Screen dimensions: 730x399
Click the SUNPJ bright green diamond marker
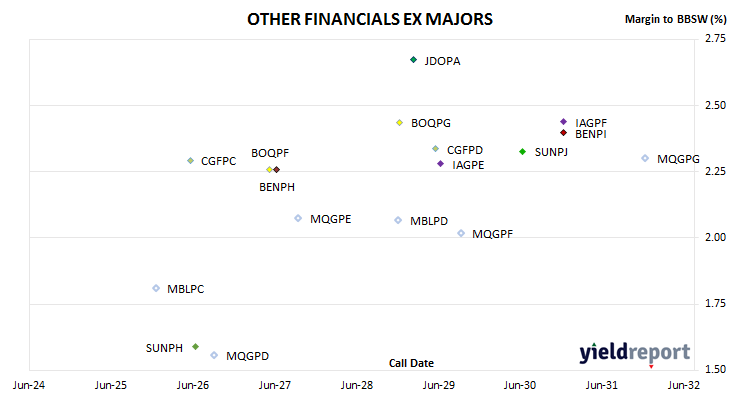click(x=522, y=151)
